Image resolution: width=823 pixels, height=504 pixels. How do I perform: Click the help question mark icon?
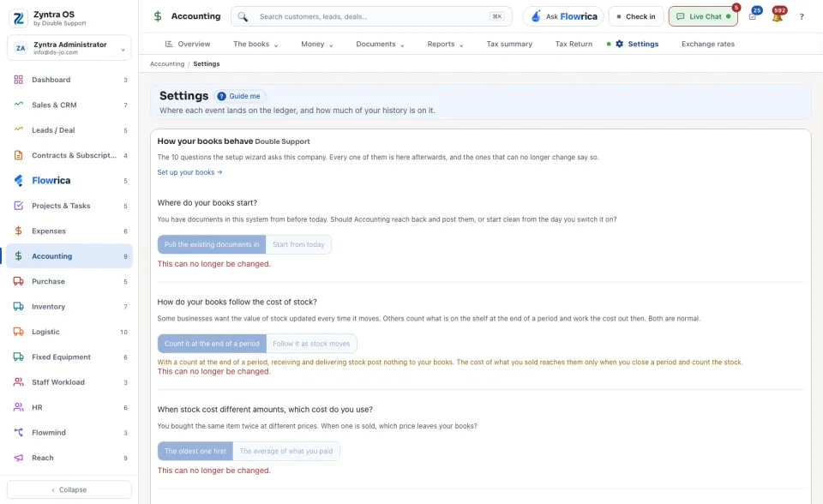802,17
